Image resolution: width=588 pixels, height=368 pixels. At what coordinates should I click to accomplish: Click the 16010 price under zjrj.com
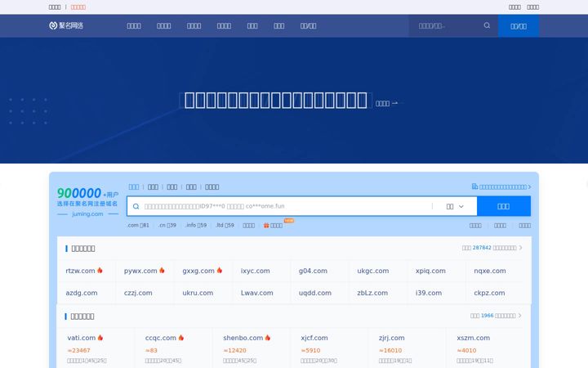(x=390, y=350)
